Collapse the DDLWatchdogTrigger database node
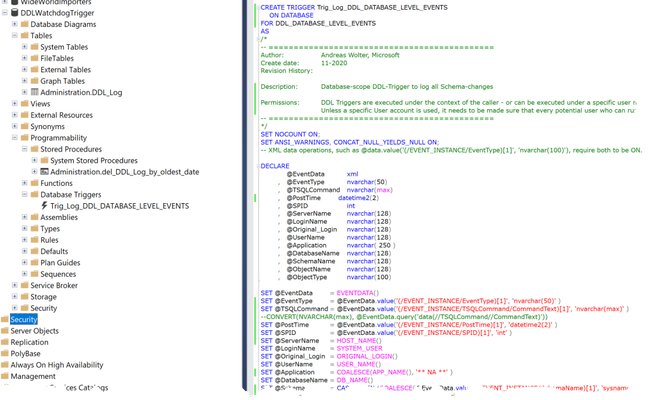 5,13
